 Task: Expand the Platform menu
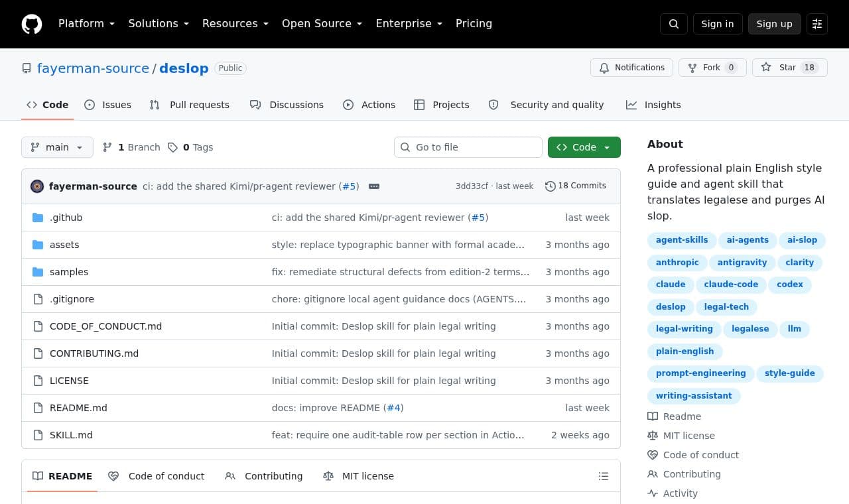(x=86, y=24)
